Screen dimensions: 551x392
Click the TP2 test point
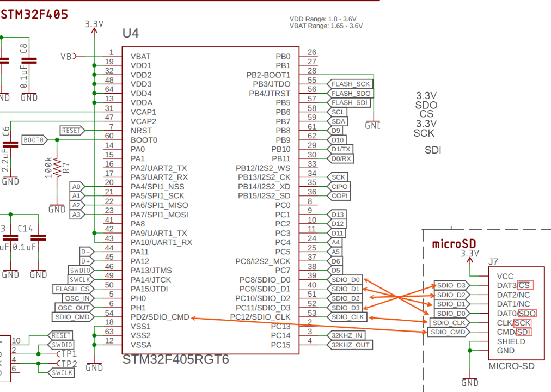67,364
